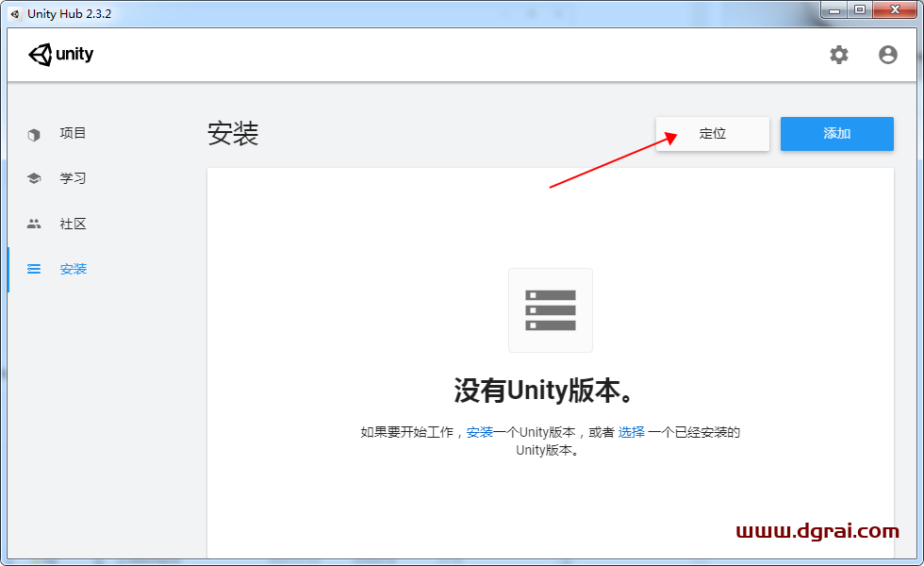The height and width of the screenshot is (566, 924).
Task: Open the 项目 tab in sidebar
Action: [x=73, y=133]
